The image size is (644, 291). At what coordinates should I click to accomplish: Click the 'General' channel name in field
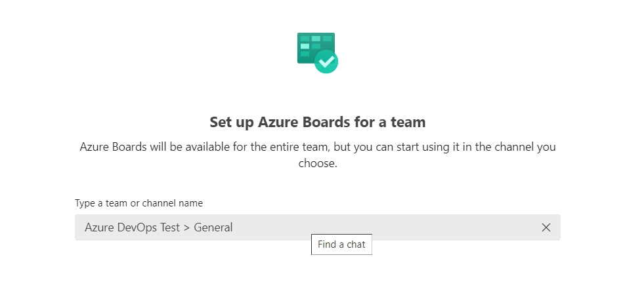(x=213, y=227)
